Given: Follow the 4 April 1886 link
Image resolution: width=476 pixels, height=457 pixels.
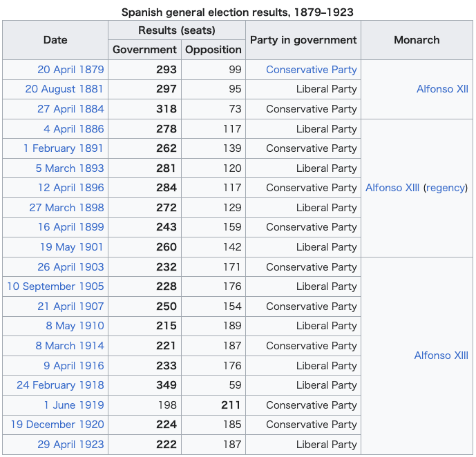Looking at the screenshot, I should (x=73, y=129).
